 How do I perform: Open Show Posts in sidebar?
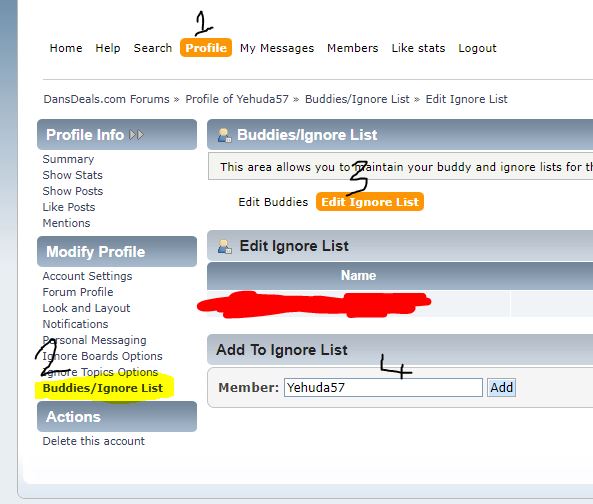point(73,191)
